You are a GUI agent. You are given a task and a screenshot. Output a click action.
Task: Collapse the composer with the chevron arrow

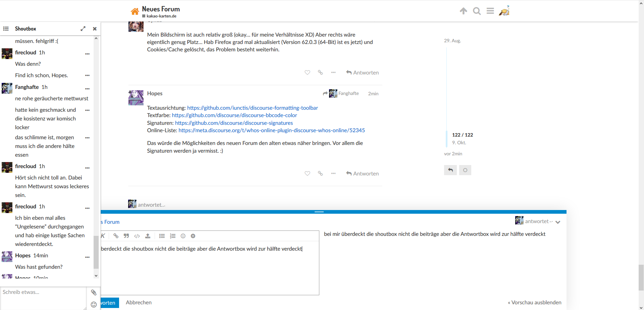(x=558, y=222)
